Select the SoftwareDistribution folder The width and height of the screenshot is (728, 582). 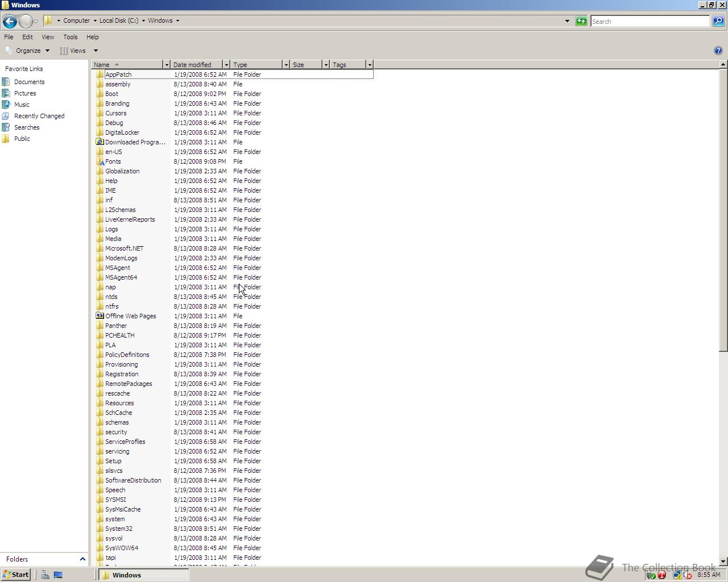point(133,480)
